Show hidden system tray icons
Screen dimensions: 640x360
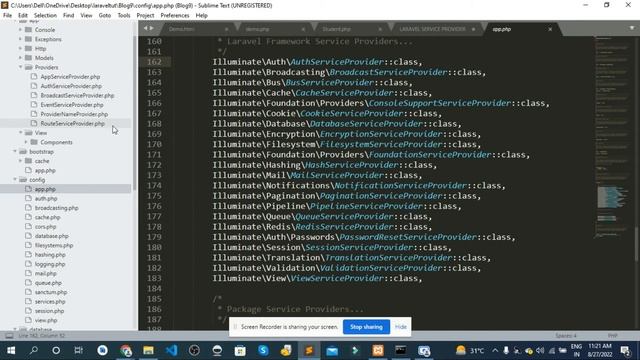click(495, 350)
